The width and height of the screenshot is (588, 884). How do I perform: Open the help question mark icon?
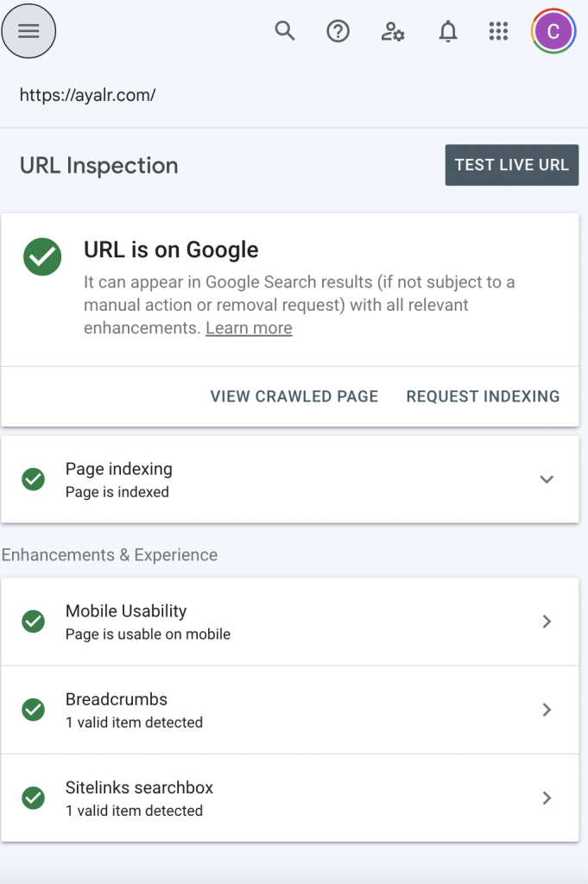[338, 31]
